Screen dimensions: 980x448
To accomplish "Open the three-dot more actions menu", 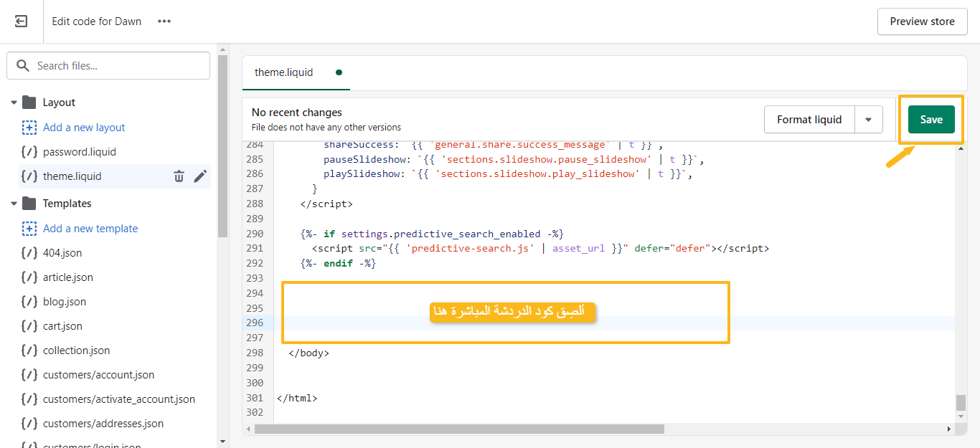I will click(164, 22).
